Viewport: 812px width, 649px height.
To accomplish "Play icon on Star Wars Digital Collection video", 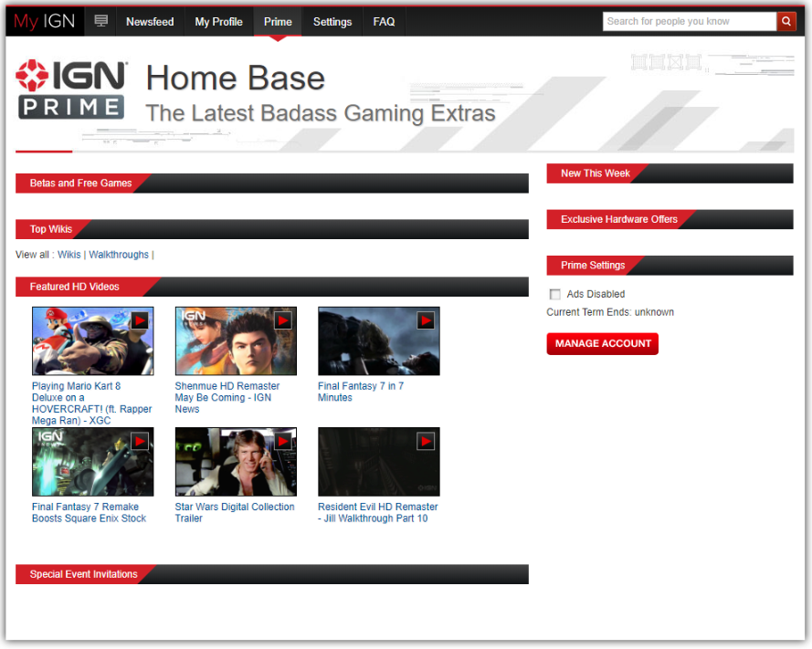I will 283,442.
